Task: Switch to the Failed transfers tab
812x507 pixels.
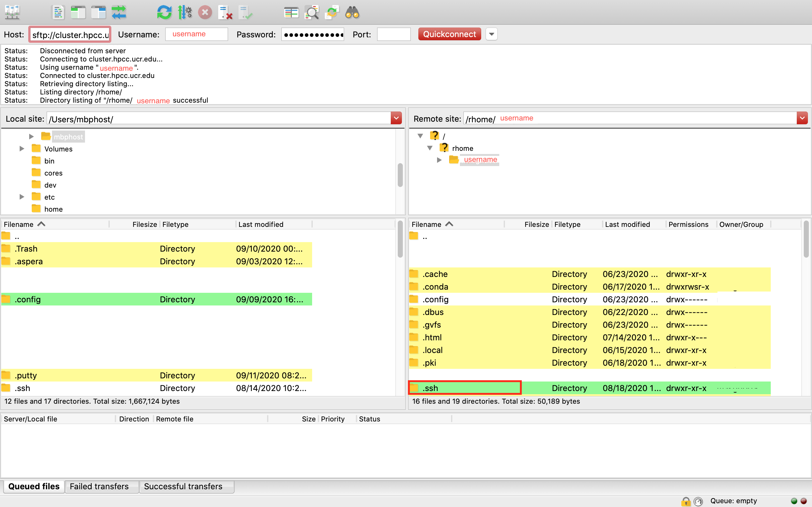Action: (x=99, y=486)
